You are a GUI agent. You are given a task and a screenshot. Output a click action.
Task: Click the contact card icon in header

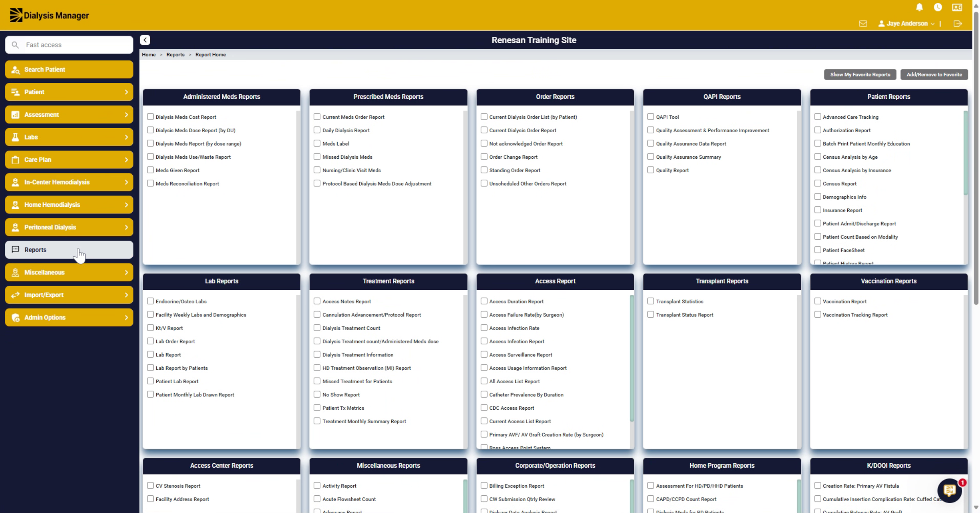tap(957, 7)
